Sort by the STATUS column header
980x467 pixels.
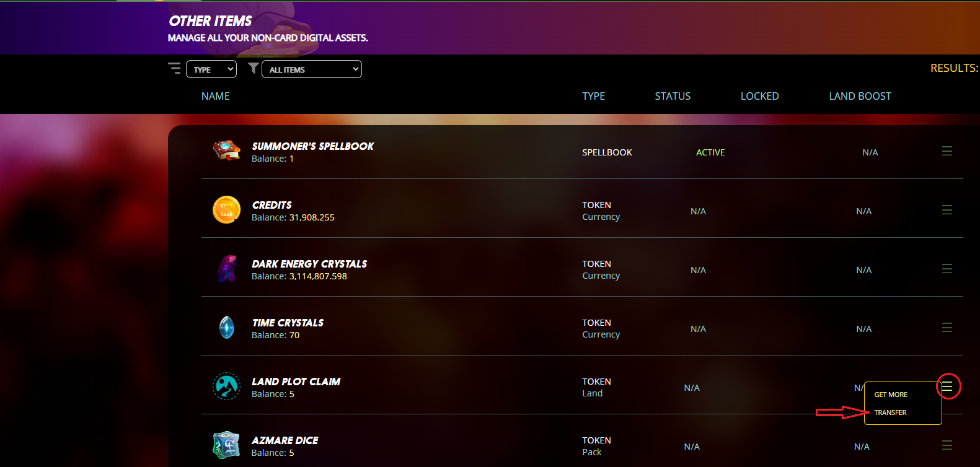(673, 96)
